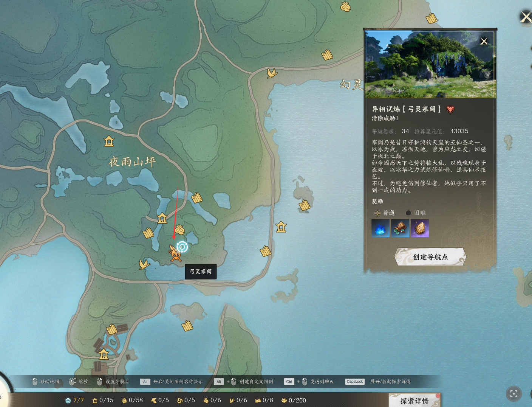Image resolution: width=532 pixels, height=407 pixels.
Task: Click the scroll counter showing 0/58
Action: [x=132, y=400]
